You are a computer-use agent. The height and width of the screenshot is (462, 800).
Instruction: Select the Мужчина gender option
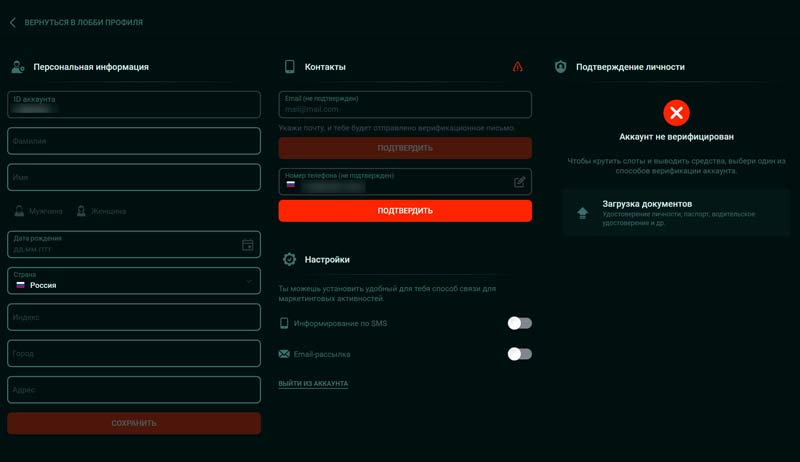[38, 211]
